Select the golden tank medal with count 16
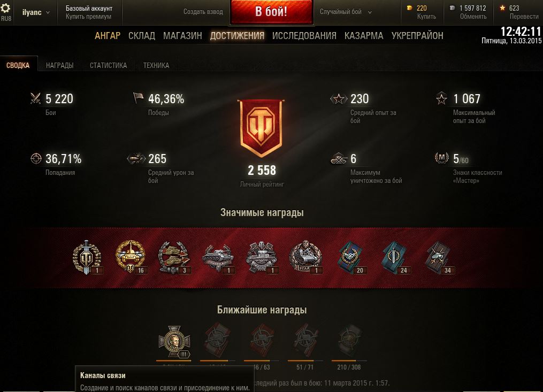Screen dimensions: 543x392 131,257
